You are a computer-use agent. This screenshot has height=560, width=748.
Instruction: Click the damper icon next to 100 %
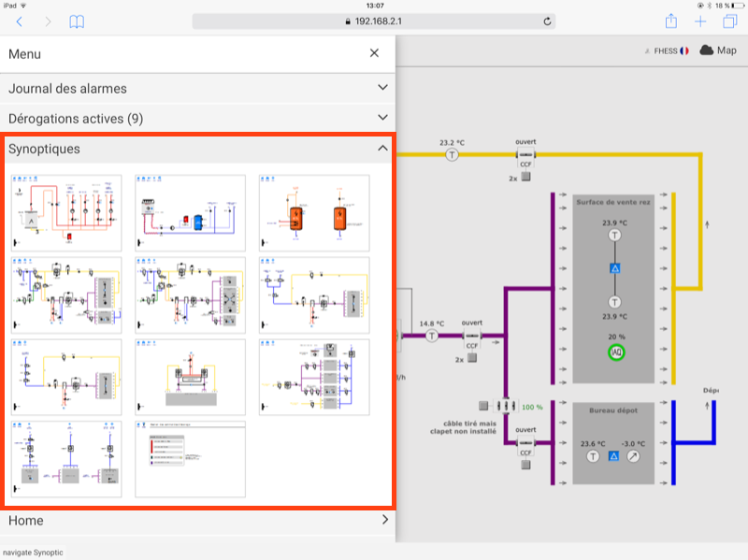pos(506,406)
